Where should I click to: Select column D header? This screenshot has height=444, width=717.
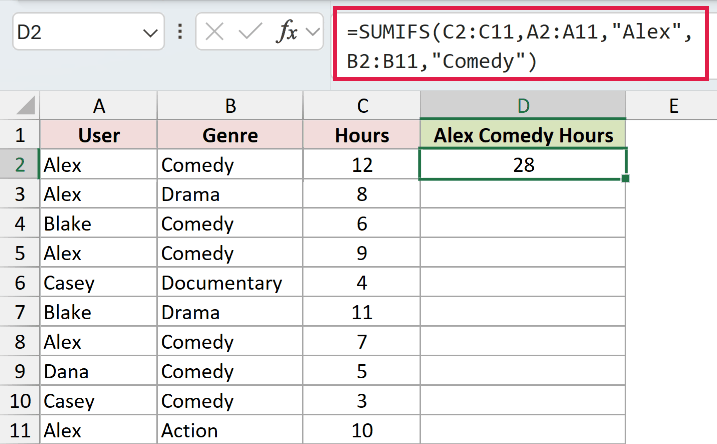tap(523, 106)
